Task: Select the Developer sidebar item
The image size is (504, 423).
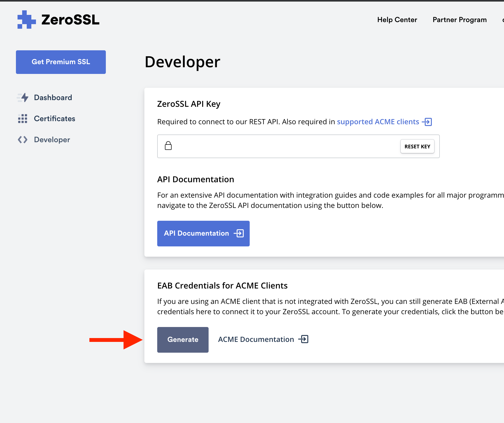Action: pos(52,140)
